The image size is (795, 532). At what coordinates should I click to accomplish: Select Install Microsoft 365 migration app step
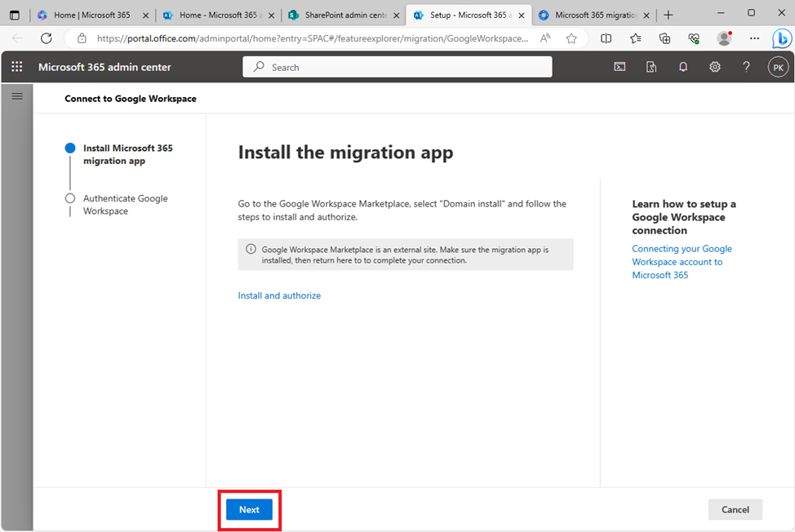(128, 154)
